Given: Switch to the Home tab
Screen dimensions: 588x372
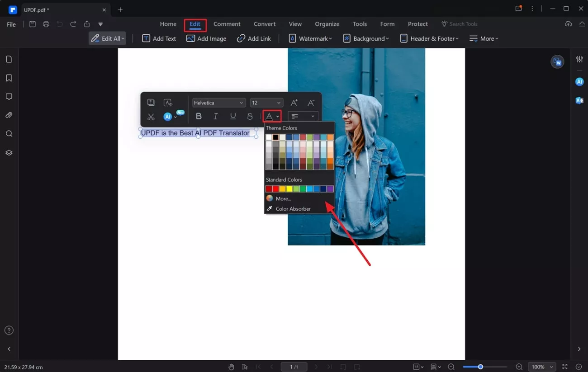Looking at the screenshot, I should pyautogui.click(x=168, y=24).
